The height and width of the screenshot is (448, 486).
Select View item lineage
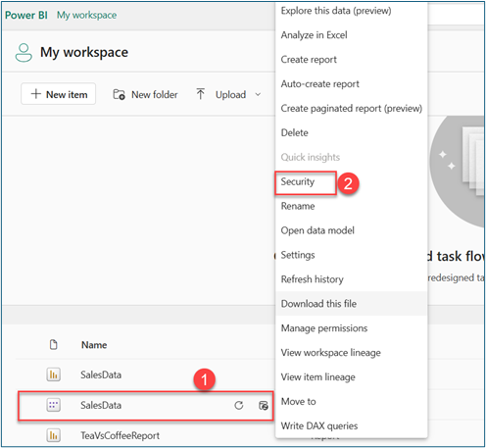pyautogui.click(x=318, y=377)
